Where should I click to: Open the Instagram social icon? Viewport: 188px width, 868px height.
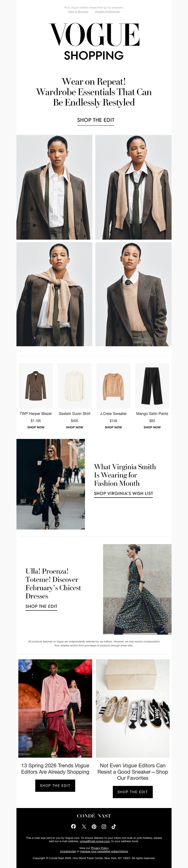(x=104, y=826)
